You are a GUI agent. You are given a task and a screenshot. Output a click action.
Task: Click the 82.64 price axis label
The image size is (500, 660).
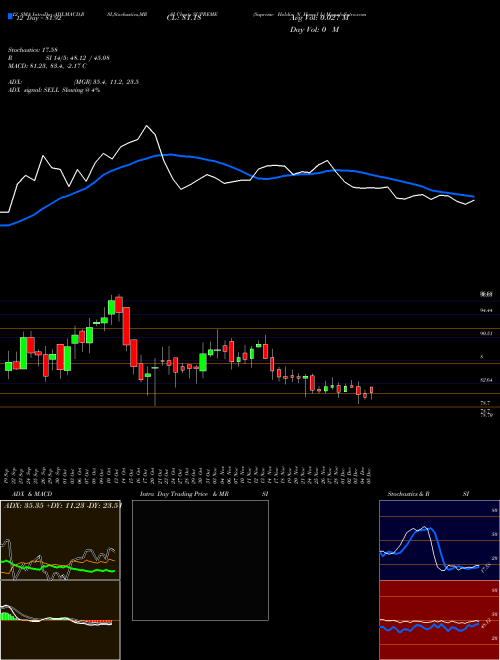487,380
